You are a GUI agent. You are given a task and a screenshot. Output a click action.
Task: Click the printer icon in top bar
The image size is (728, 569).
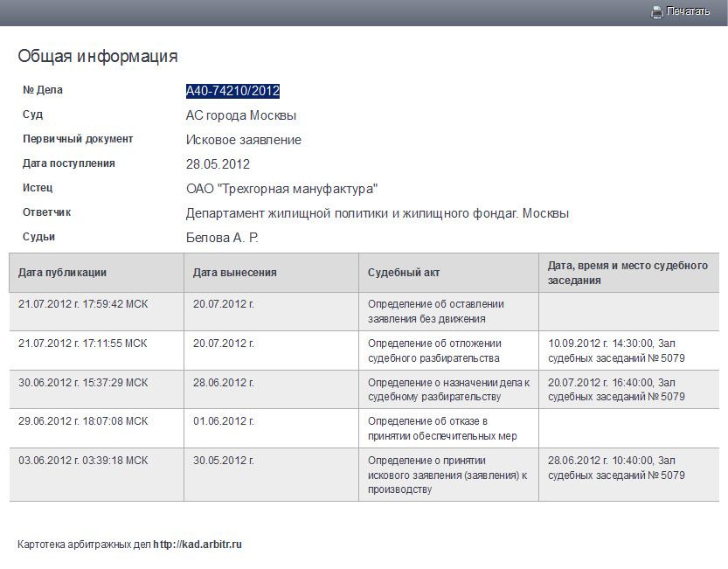[656, 12]
